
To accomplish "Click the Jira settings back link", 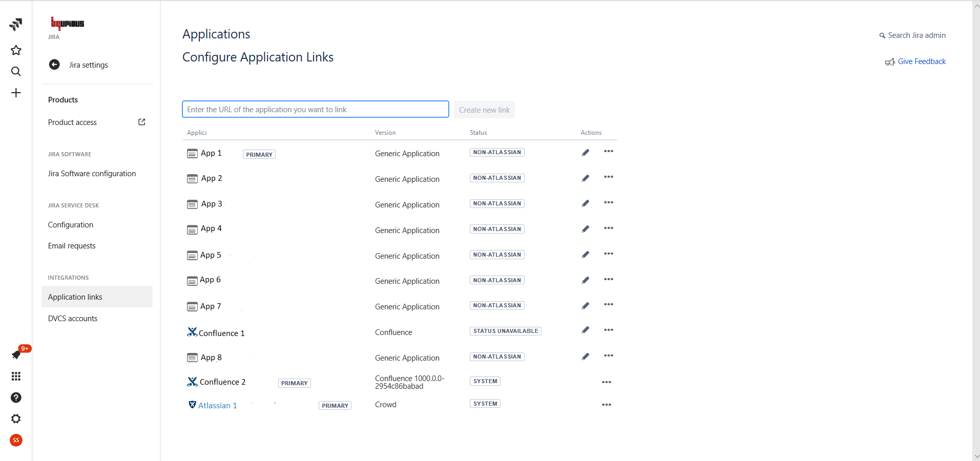I will click(89, 65).
